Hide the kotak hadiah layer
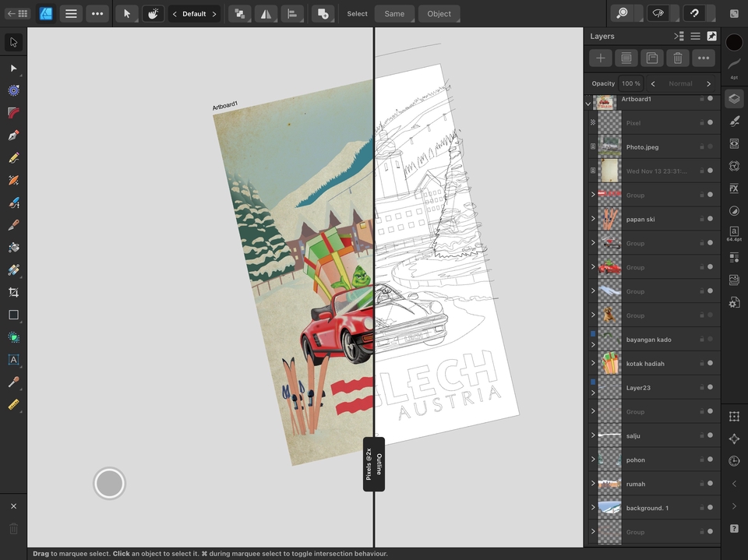The height and width of the screenshot is (560, 748). [710, 364]
